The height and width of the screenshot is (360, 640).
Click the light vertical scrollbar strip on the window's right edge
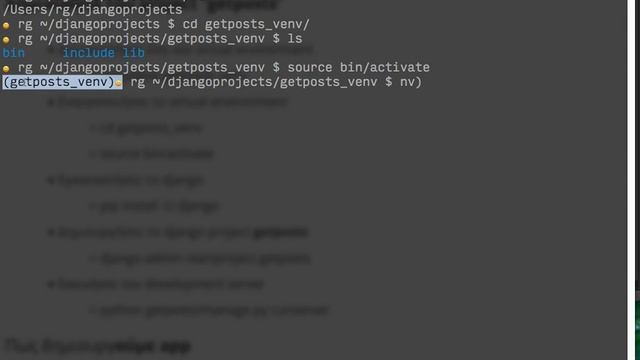631,180
